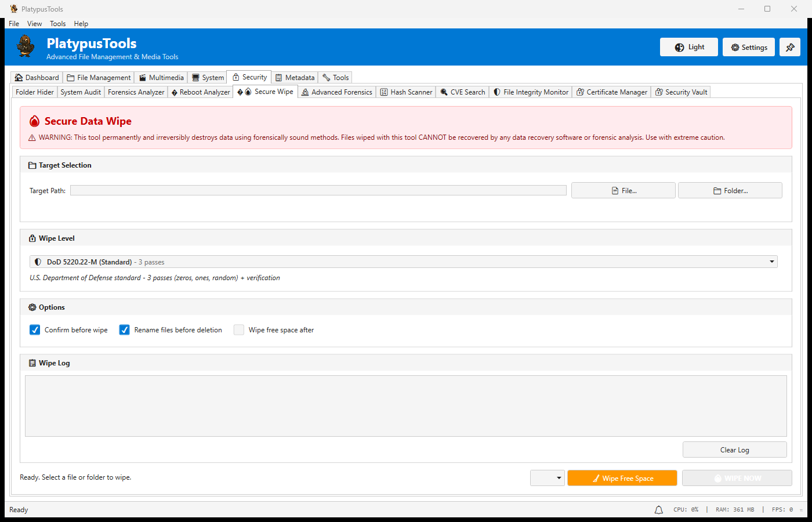Disable Rename files before deletion
This screenshot has width=812, height=522.
(125, 330)
